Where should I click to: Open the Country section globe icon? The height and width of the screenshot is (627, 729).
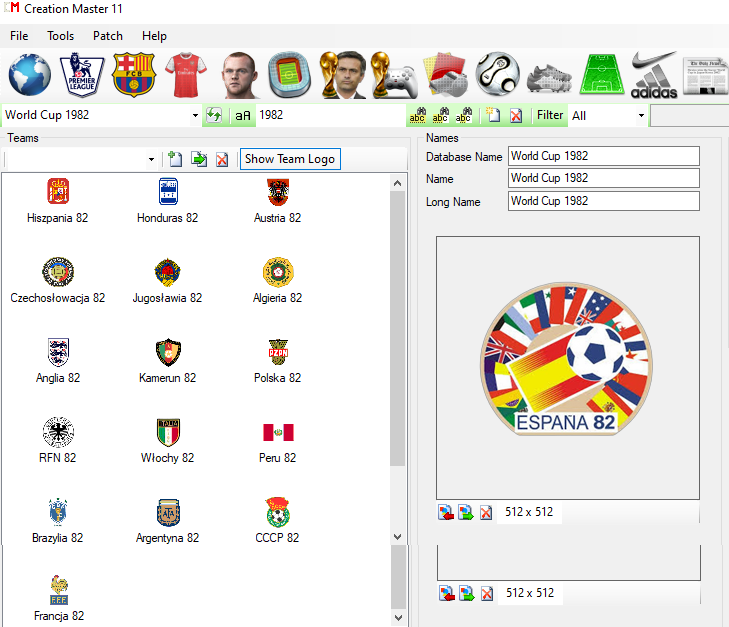[x=30, y=75]
